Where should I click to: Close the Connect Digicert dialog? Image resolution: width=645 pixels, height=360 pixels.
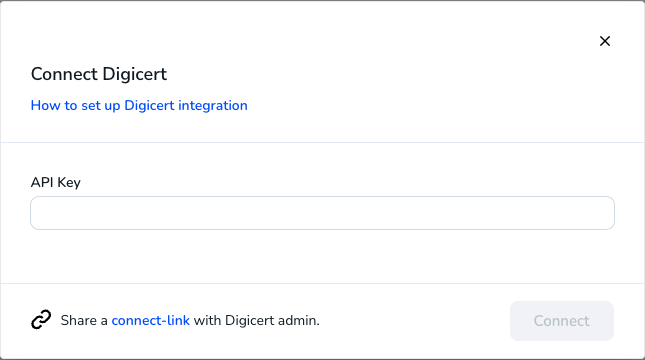pyautogui.click(x=605, y=41)
